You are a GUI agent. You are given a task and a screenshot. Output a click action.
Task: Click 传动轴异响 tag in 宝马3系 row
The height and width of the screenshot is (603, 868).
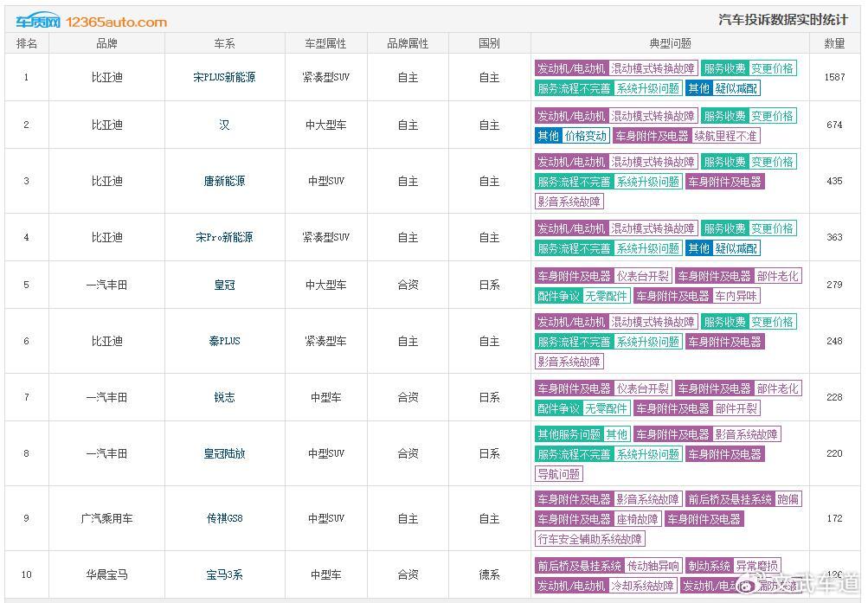pos(653,566)
